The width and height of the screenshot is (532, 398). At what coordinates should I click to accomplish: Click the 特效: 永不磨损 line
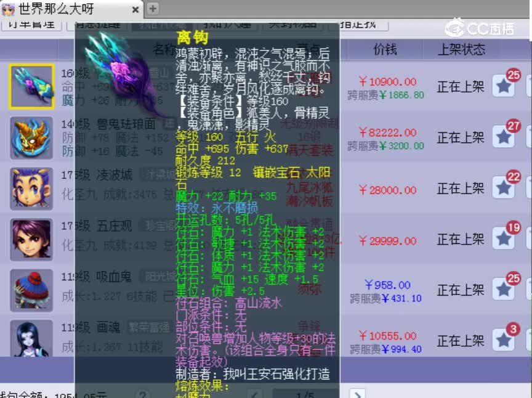tap(217, 208)
